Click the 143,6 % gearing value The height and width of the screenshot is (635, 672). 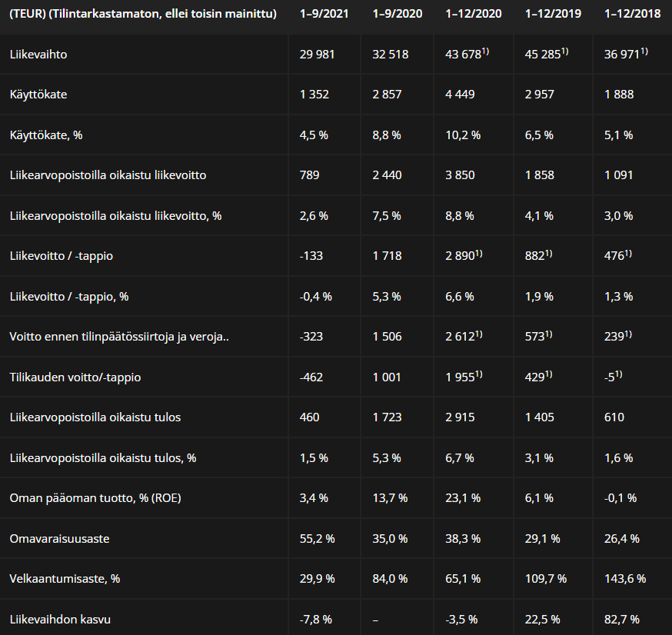(x=626, y=578)
